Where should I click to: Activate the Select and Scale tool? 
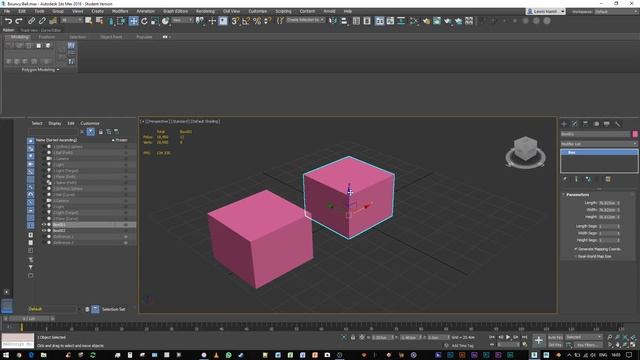(x=155, y=21)
